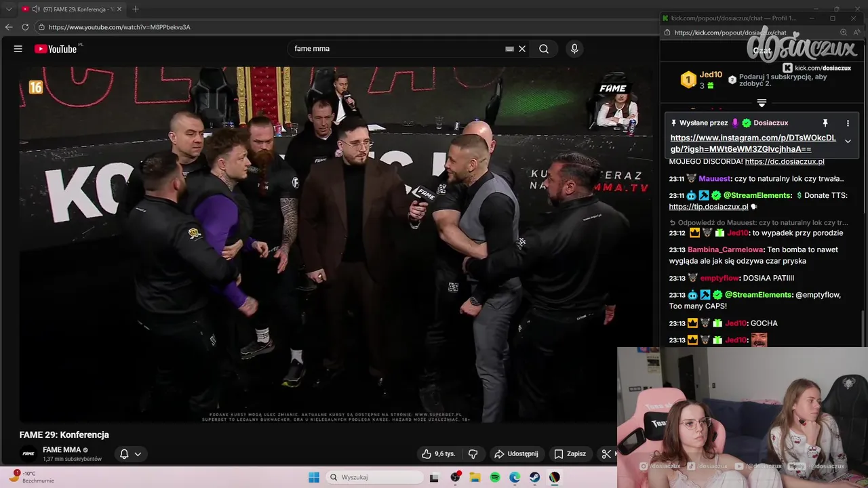Open Mauuest username in chat
Screen dimensions: 868x488
tap(715, 179)
